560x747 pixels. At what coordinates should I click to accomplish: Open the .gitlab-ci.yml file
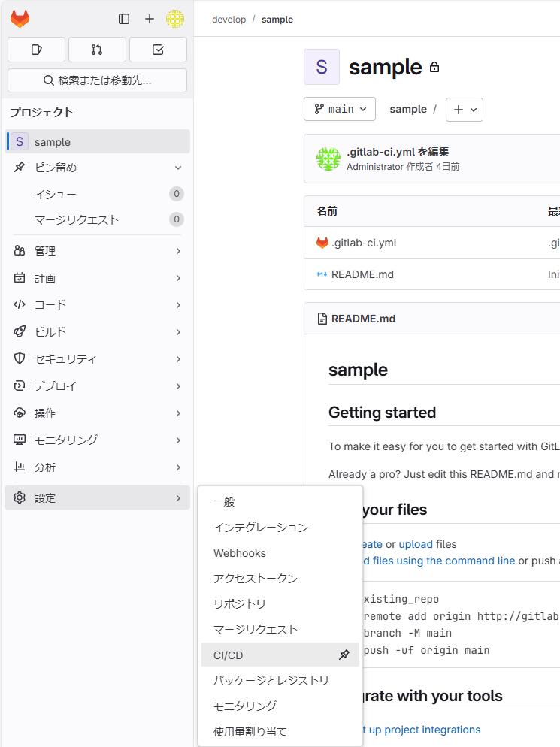coord(364,243)
